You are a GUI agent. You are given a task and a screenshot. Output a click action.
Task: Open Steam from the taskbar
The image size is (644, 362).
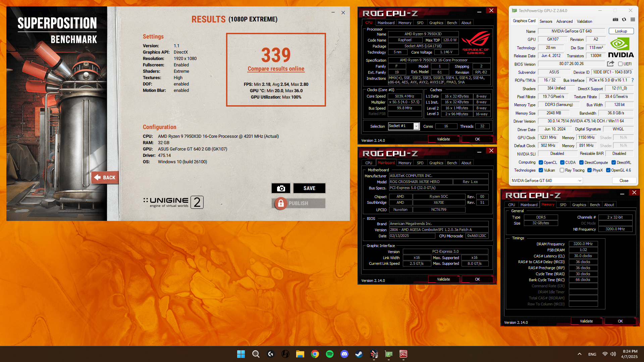(359, 354)
